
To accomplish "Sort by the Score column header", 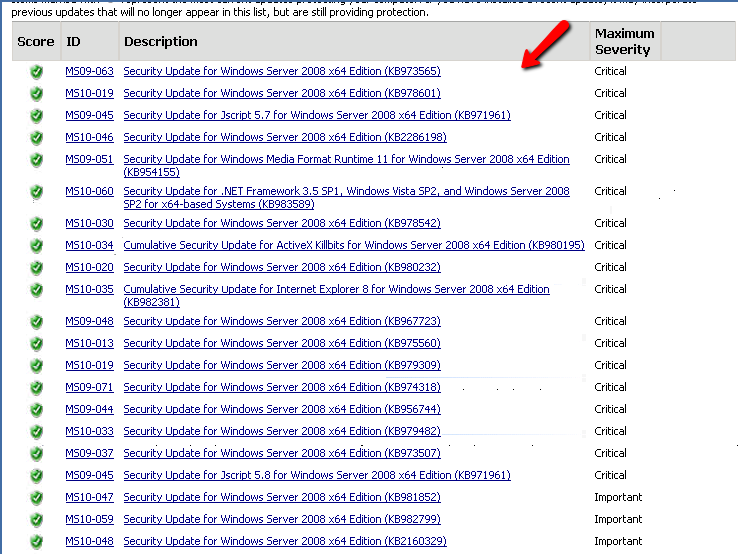I will (36, 41).
